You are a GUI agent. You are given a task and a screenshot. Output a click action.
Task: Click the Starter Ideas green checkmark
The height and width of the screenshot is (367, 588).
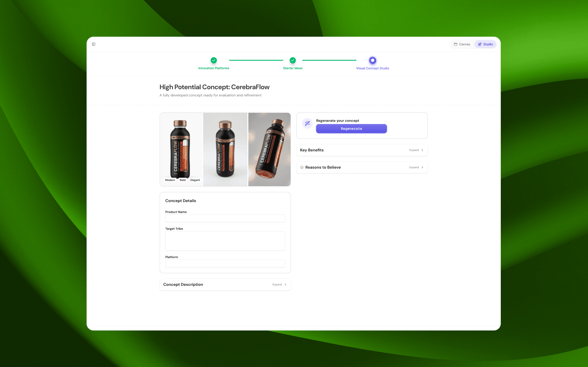[x=293, y=60]
